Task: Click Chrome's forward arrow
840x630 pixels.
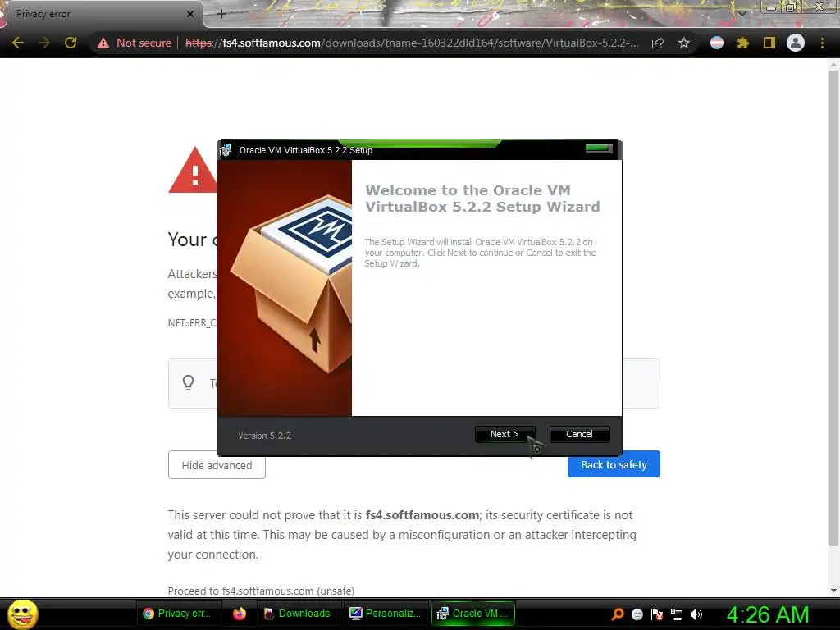Action: click(44, 43)
